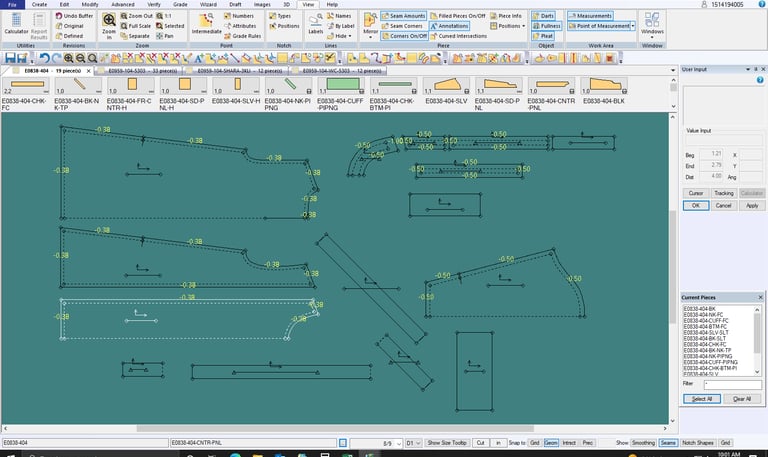The image size is (768, 457).
Task: Toggle Point Numbers display
Action: point(239,16)
